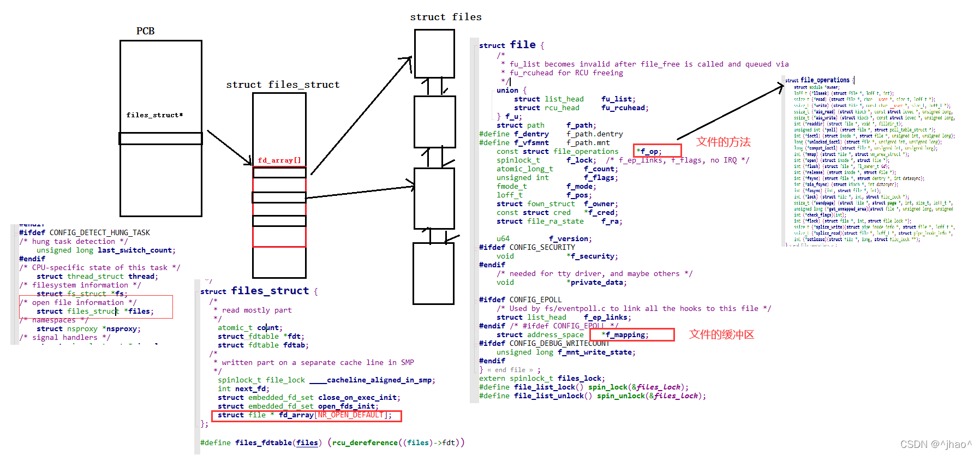The image size is (980, 455).
Task: Click the "fmode_t f_mode;" line
Action: pyautogui.click(x=547, y=186)
